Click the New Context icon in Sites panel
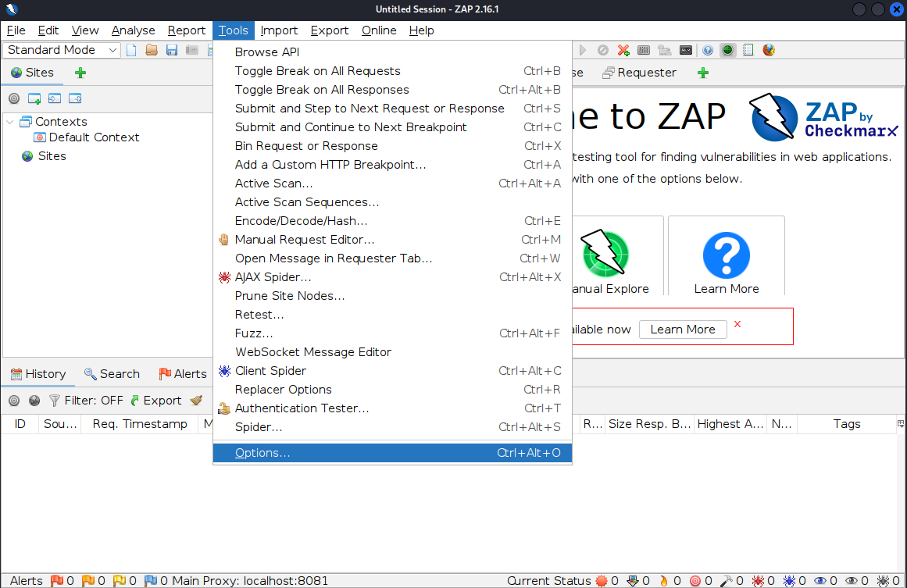The height and width of the screenshot is (588, 907). (x=34, y=98)
